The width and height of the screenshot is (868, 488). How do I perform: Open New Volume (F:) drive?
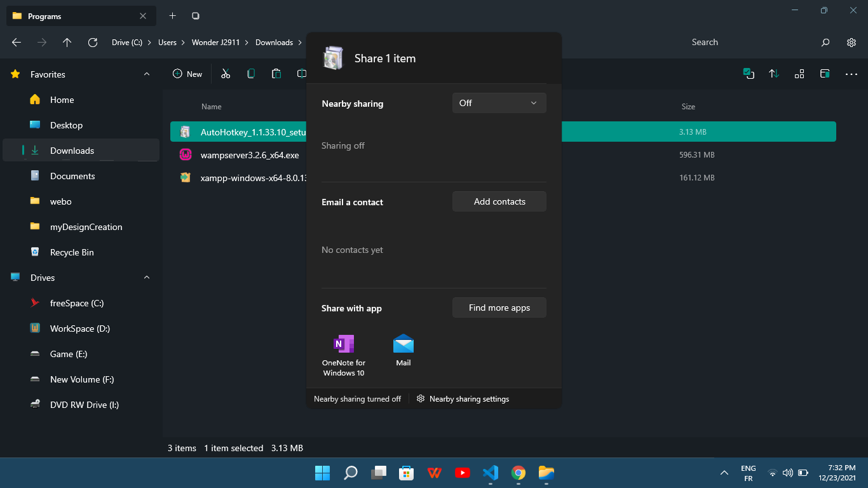[x=81, y=379]
